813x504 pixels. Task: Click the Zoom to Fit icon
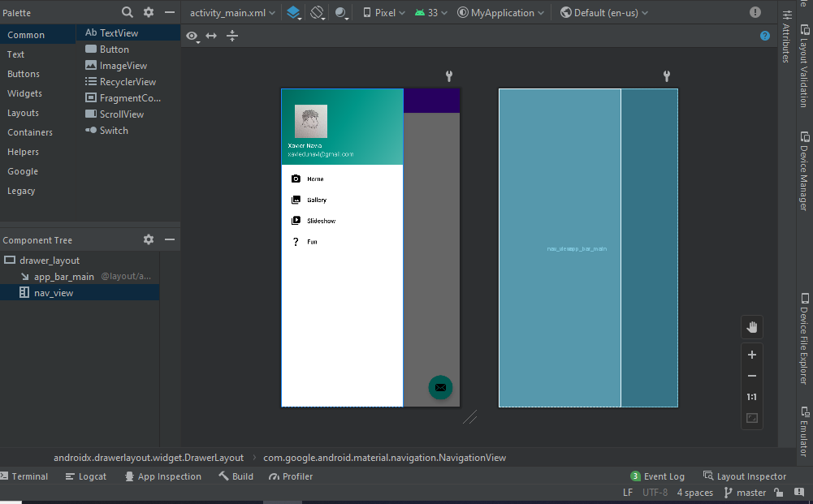coord(751,418)
